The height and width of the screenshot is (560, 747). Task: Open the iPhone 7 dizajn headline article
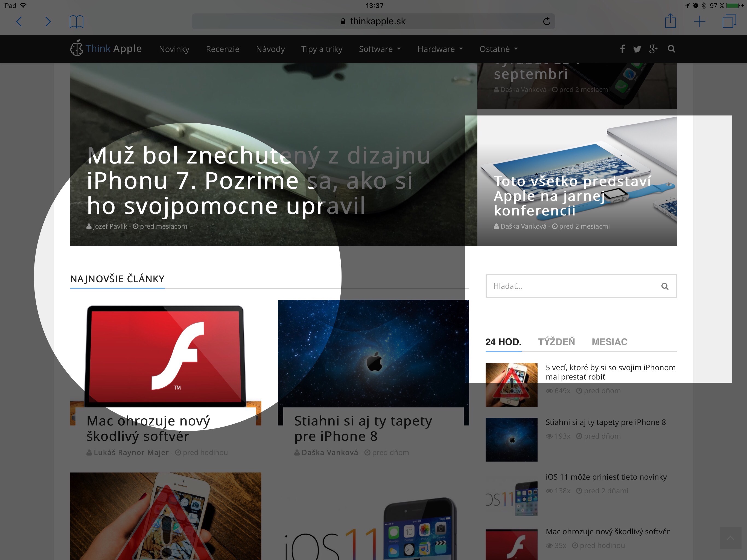click(x=258, y=181)
